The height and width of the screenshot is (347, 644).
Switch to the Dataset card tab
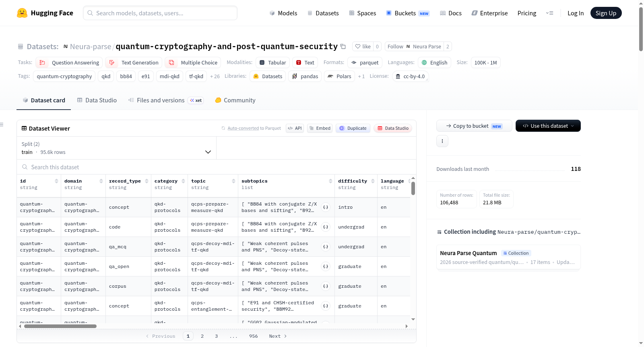[x=43, y=100]
